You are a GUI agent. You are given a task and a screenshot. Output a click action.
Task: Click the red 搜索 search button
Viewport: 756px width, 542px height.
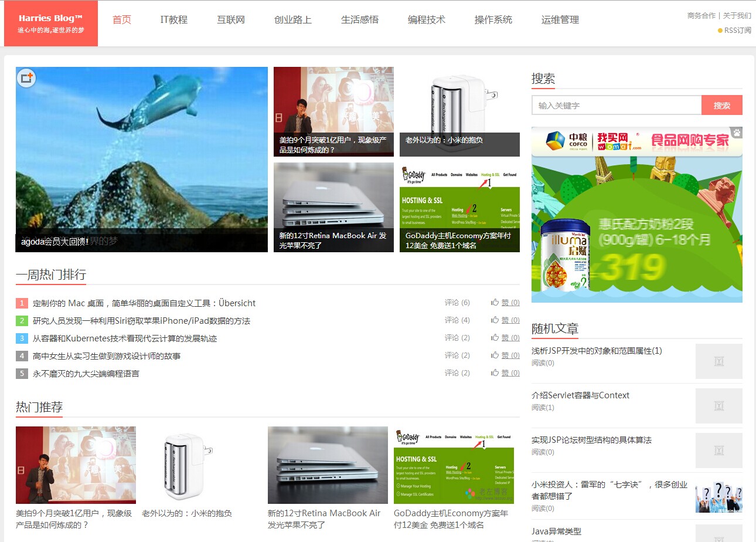click(722, 106)
